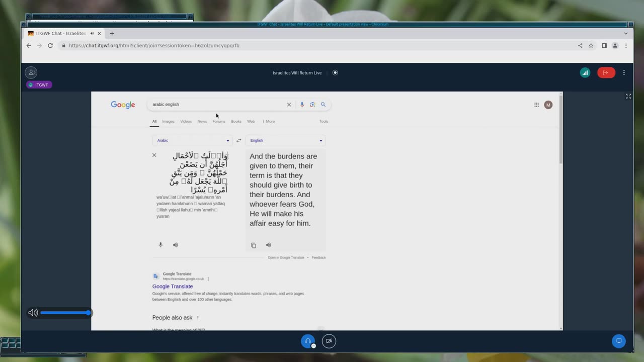Click the address bar URL
644x362 pixels.
coord(154,45)
